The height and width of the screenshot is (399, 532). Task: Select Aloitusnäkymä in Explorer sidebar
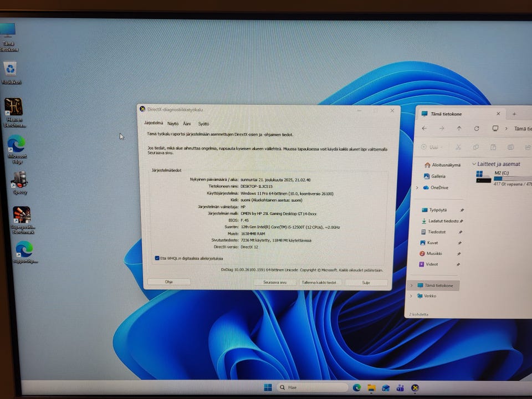442,165
